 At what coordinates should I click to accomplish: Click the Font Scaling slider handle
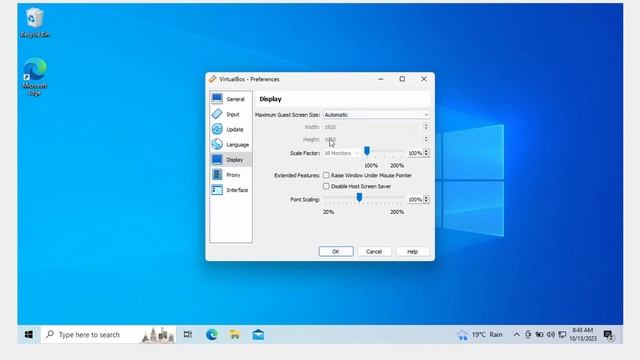[x=359, y=198]
